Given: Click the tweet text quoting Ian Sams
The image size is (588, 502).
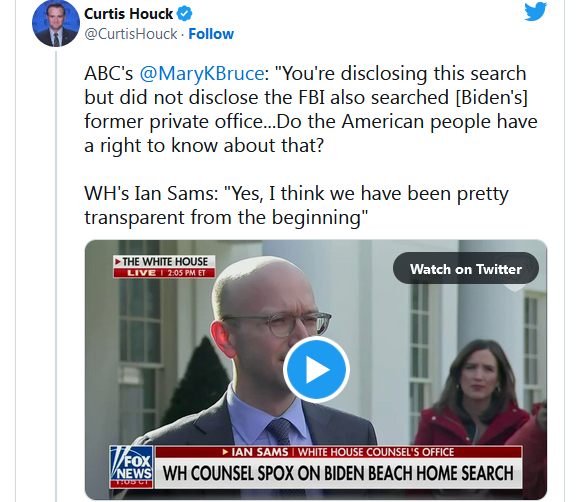Looking at the screenshot, I should pos(296,205).
